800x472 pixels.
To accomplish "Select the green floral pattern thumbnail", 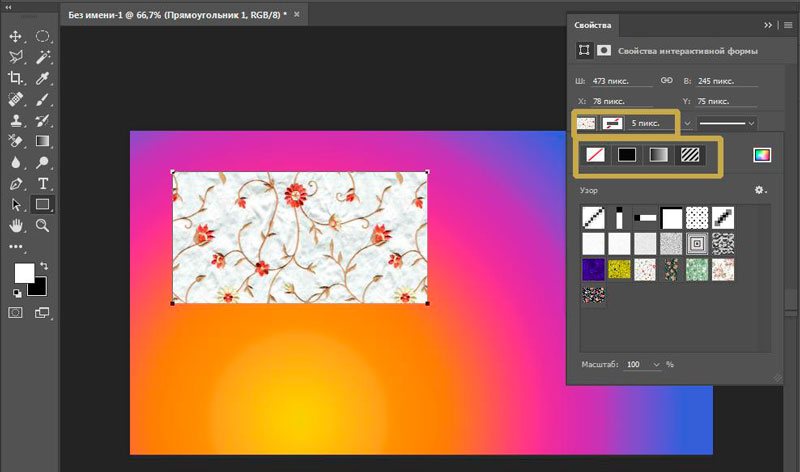I will point(697,269).
